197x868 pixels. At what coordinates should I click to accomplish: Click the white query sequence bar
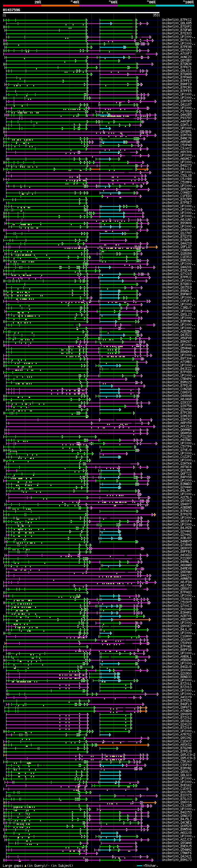pyautogui.click(x=81, y=13)
